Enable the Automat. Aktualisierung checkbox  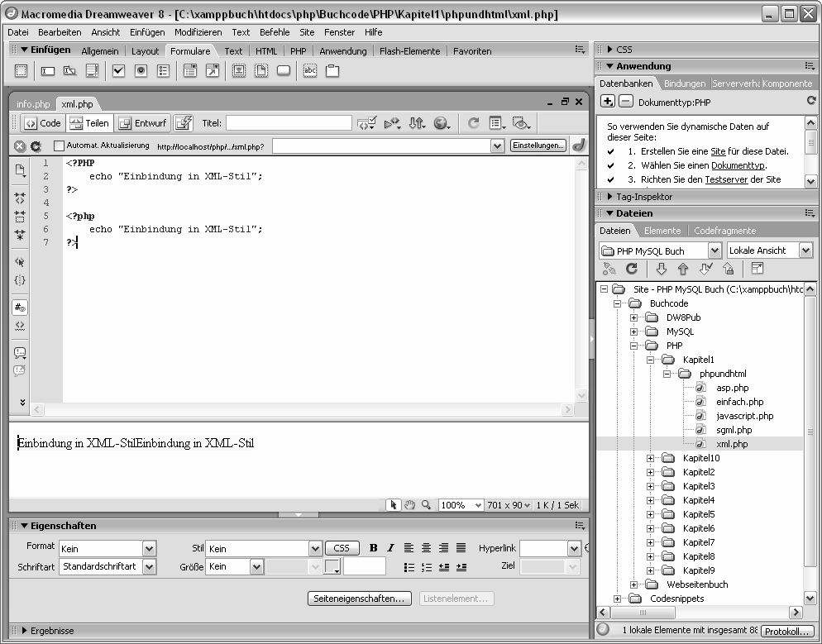59,146
